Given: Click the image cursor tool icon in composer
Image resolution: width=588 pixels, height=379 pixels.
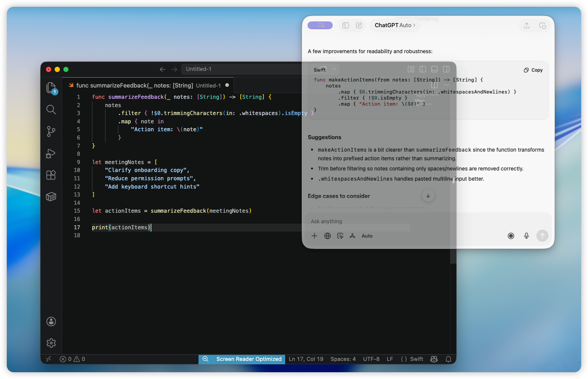Looking at the screenshot, I should pos(340,236).
